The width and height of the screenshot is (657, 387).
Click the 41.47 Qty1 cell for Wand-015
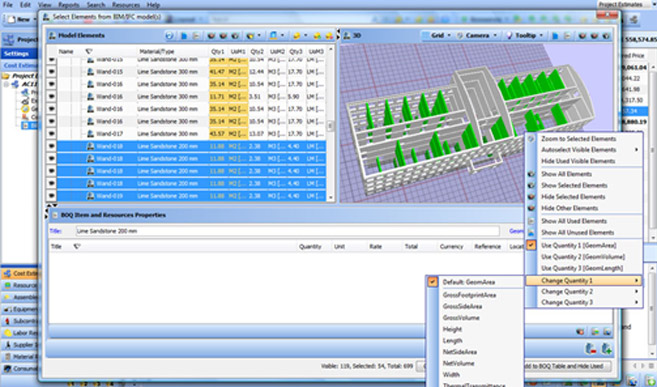217,72
